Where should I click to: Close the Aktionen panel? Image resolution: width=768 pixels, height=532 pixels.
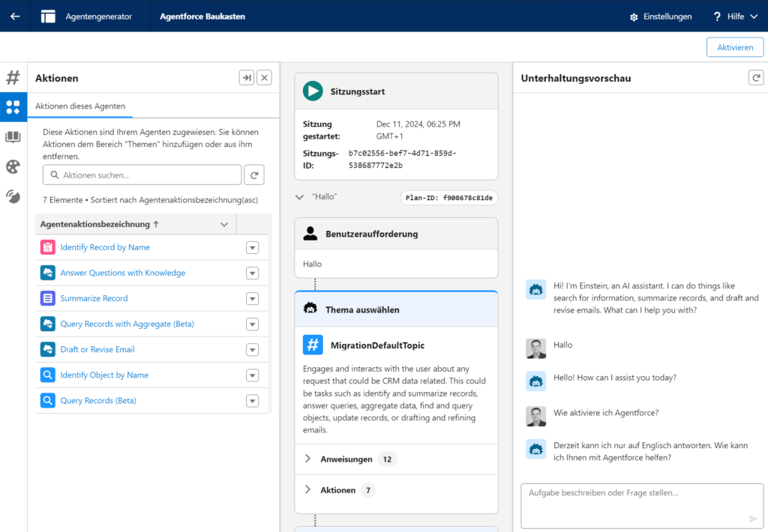click(264, 78)
